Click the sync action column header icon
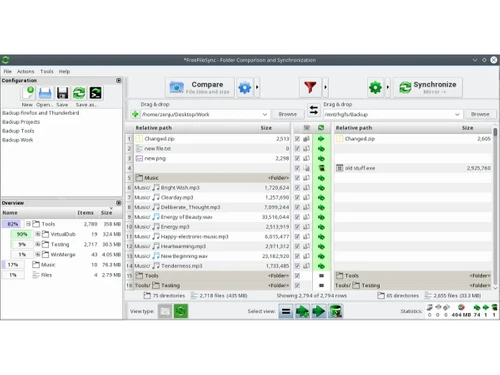 (x=321, y=128)
